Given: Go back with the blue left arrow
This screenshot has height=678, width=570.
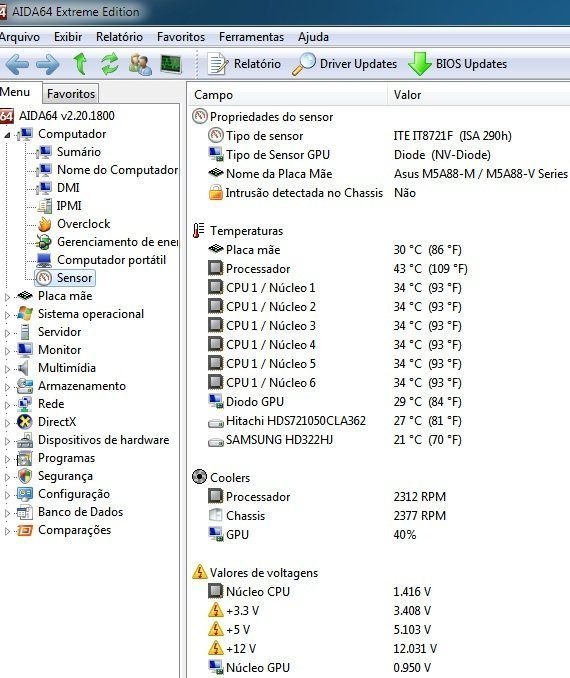Looking at the screenshot, I should (17, 64).
